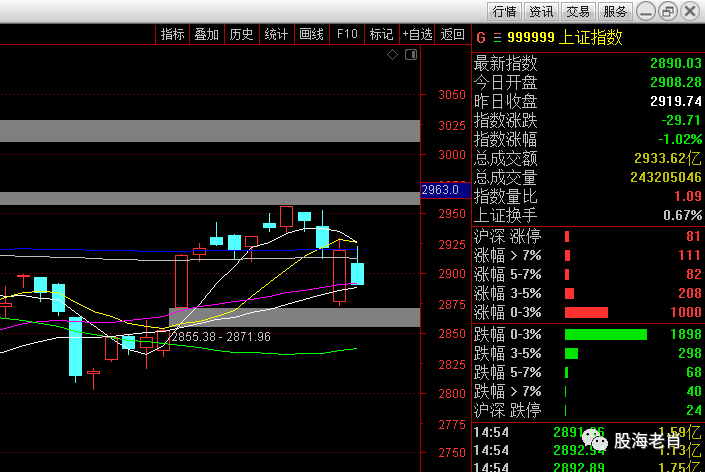Click the 跌幅 5-7% row label
The height and width of the screenshot is (472, 705).
(x=507, y=373)
